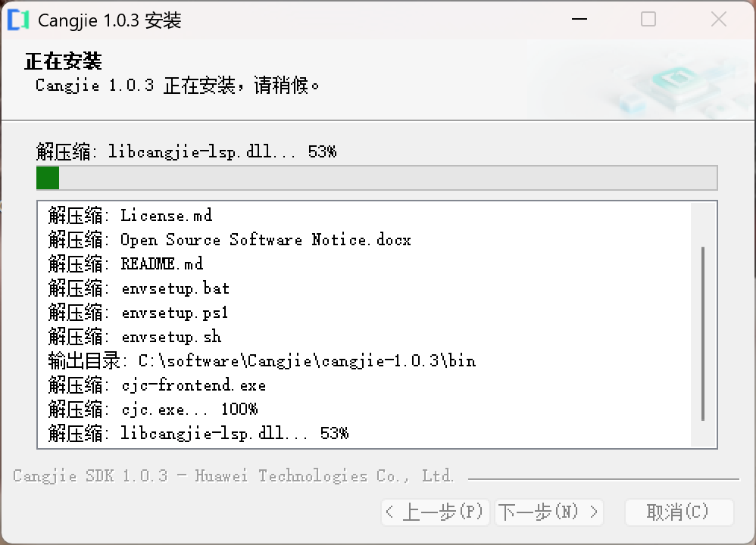The image size is (756, 545).
Task: Select the 输出目录 output directory log line
Action: tap(261, 361)
